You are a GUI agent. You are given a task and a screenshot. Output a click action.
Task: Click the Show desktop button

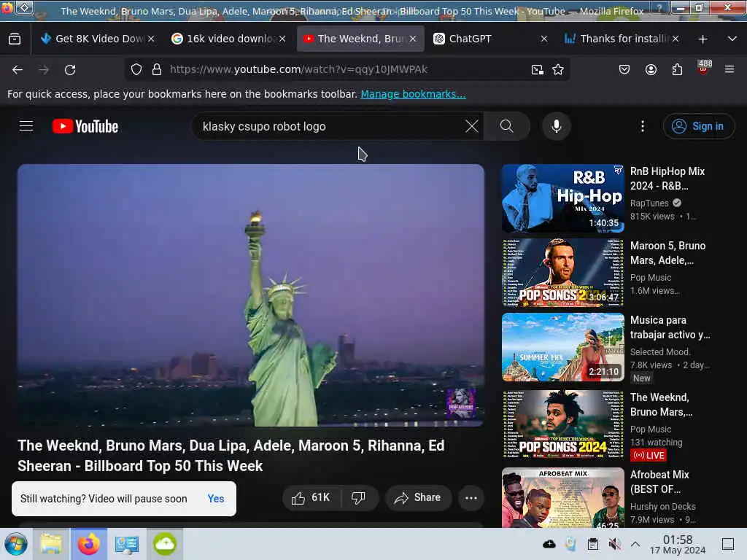point(728,544)
